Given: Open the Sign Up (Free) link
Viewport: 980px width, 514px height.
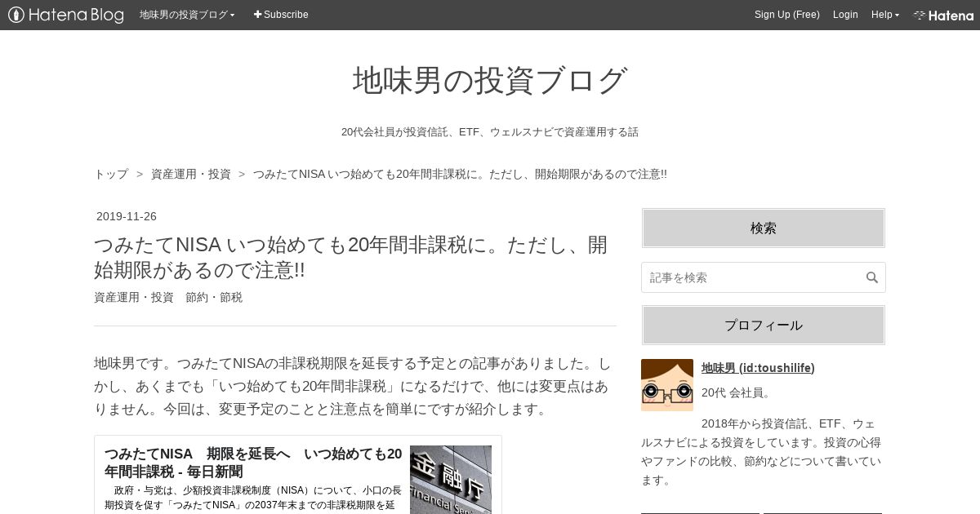Looking at the screenshot, I should 786,15.
